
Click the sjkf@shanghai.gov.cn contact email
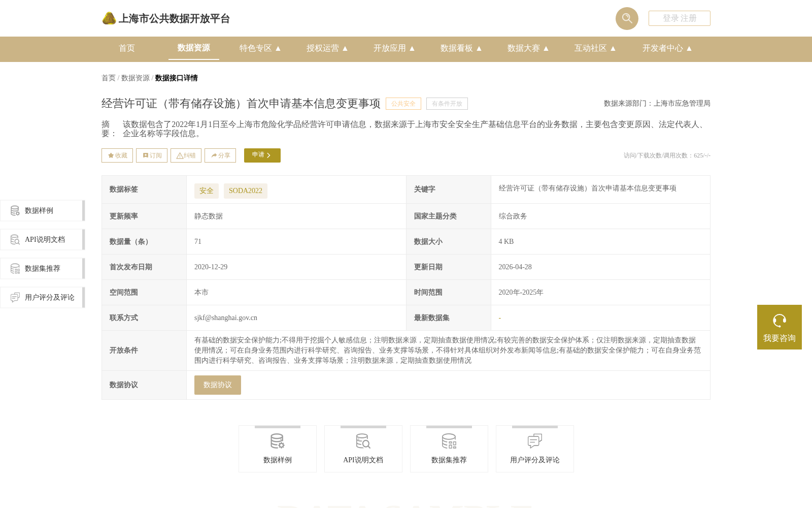coord(226,318)
